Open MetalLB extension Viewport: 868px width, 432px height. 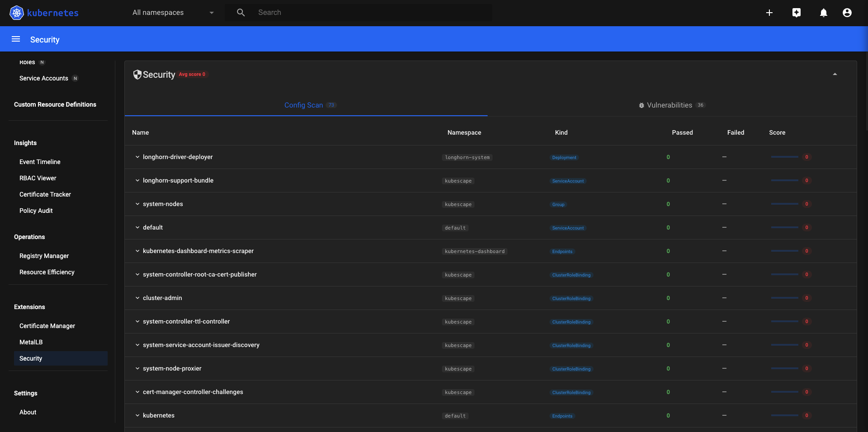31,342
